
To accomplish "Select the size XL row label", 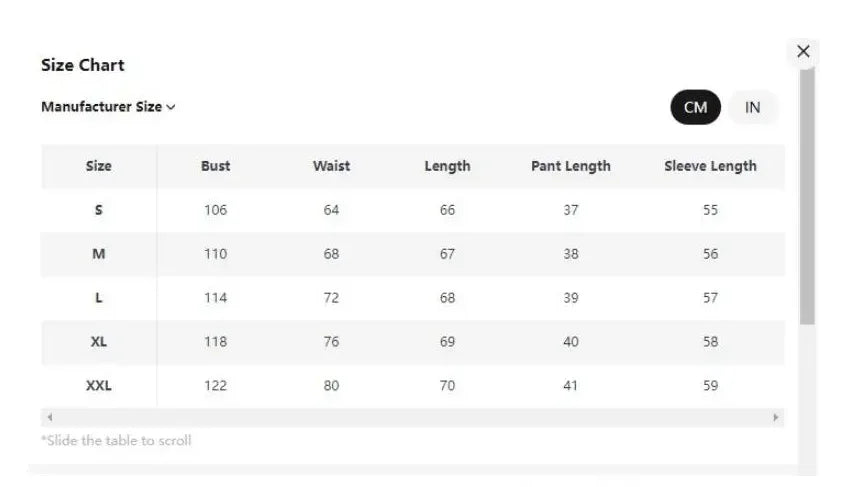I will [x=98, y=342].
